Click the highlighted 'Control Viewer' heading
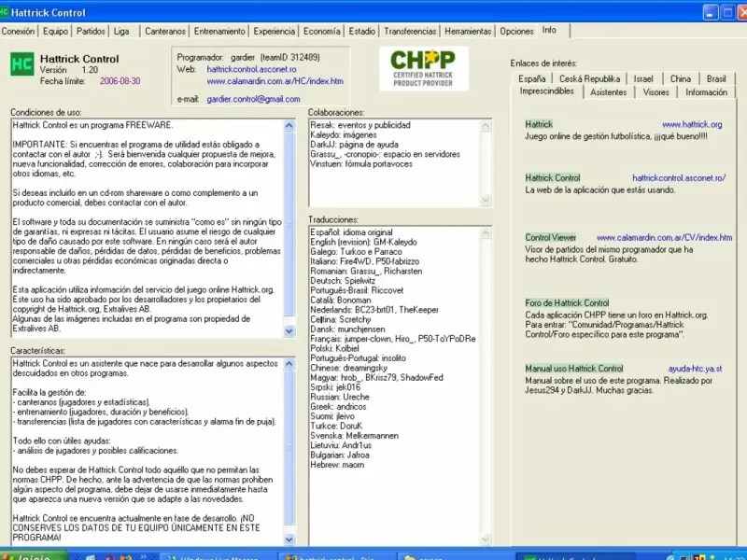747x560 pixels. [x=551, y=238]
